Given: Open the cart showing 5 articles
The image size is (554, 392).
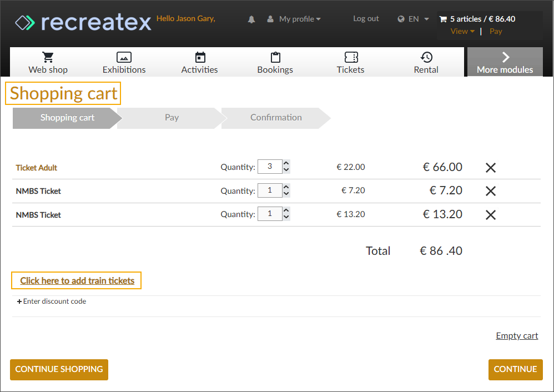Looking at the screenshot, I should (x=483, y=18).
